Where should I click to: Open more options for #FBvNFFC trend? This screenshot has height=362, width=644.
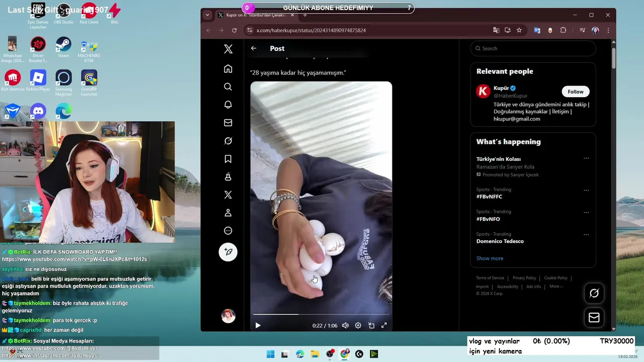click(586, 191)
